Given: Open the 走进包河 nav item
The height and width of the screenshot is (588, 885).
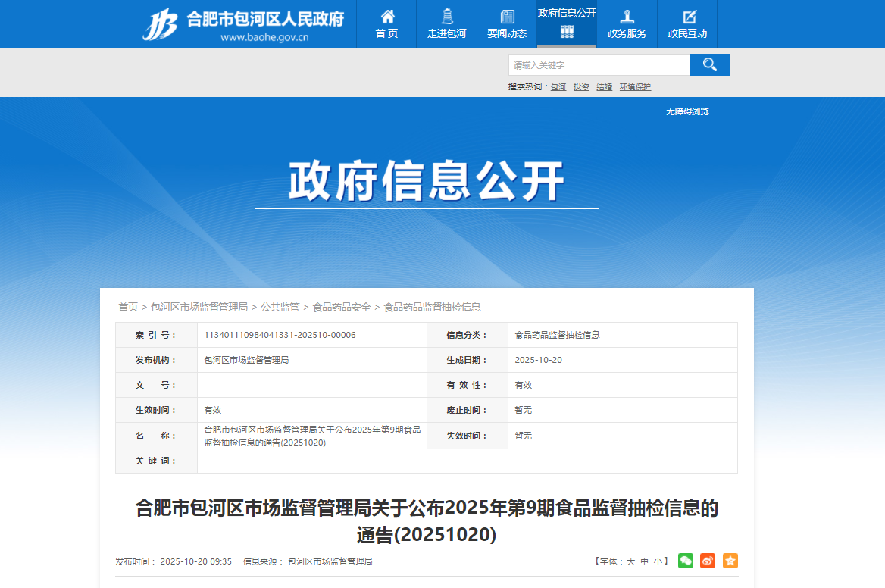Looking at the screenshot, I should point(446,24).
